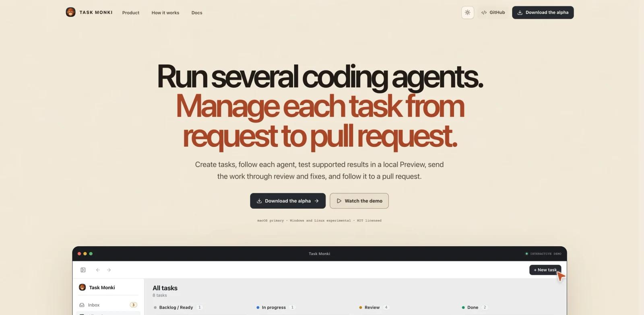Click the INTERACTIVE DEMO label in the title bar
The height and width of the screenshot is (315, 644).
(545, 254)
